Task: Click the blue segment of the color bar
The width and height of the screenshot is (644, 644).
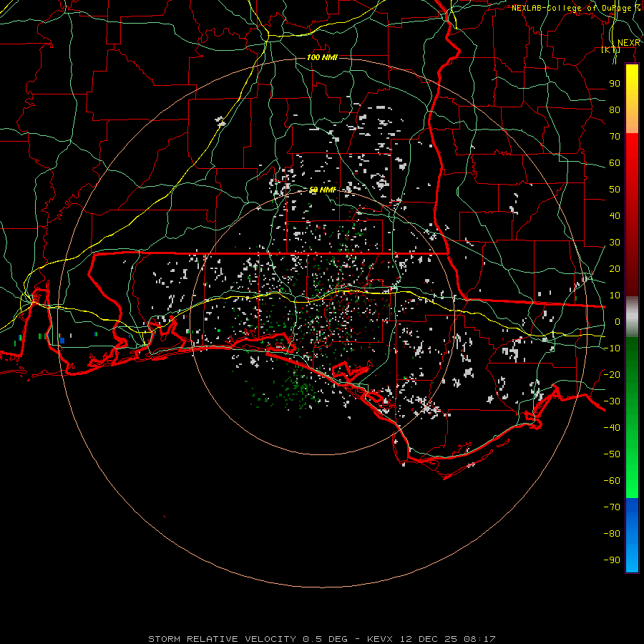Action: pos(632,535)
